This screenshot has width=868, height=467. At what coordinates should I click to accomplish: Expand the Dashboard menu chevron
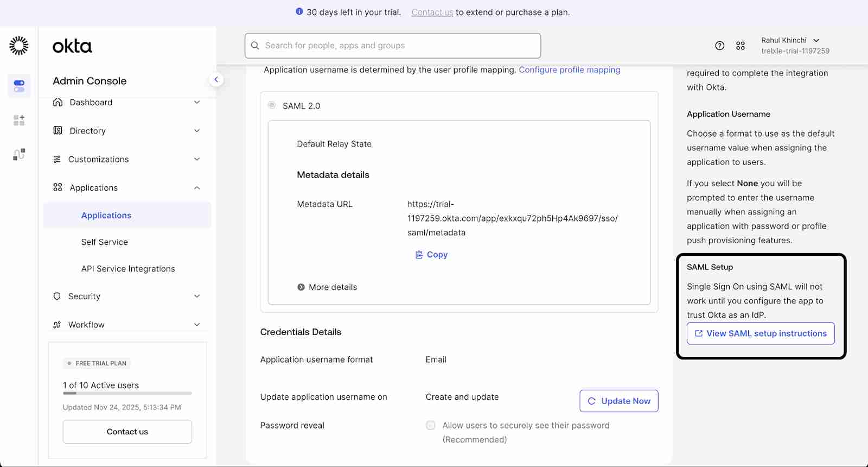197,102
